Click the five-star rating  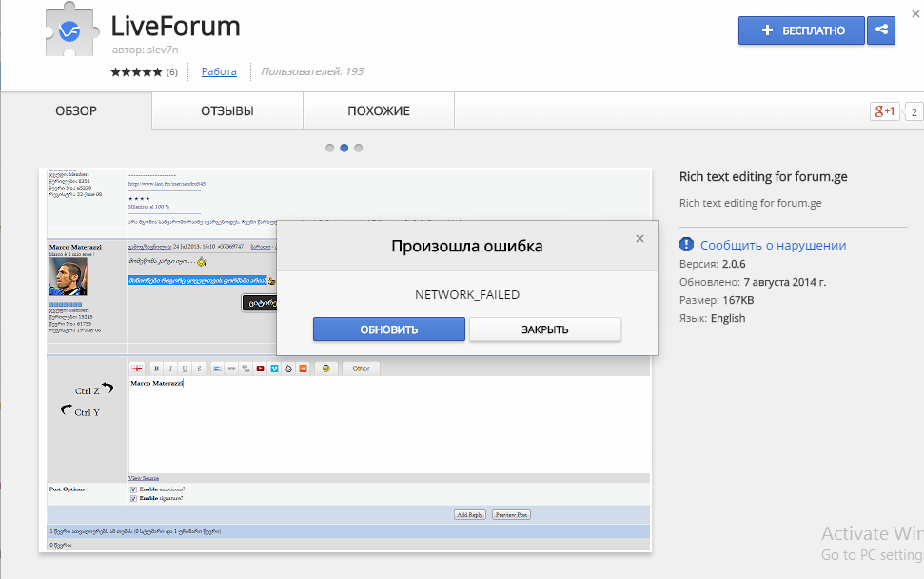136,71
